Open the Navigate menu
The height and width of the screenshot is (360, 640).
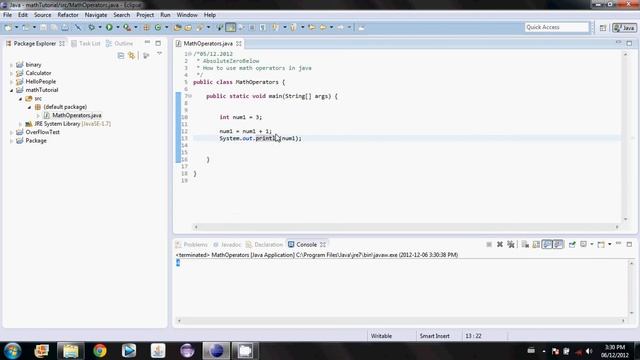coord(96,15)
